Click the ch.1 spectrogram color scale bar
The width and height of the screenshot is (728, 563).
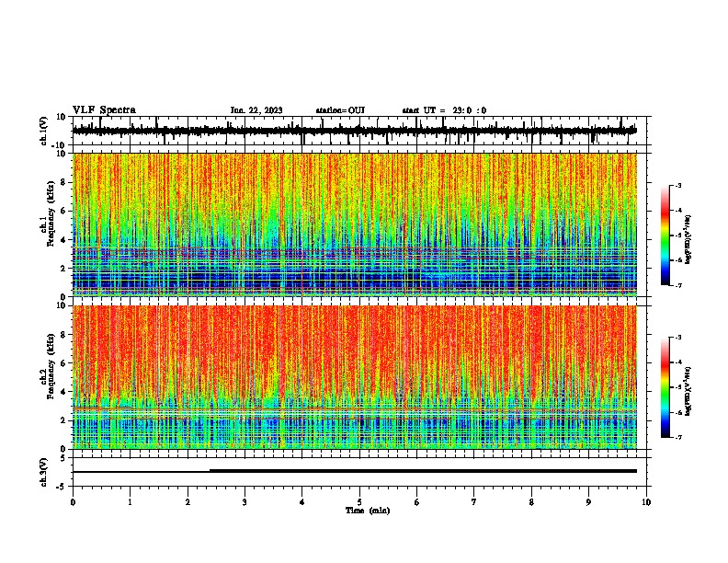click(665, 236)
